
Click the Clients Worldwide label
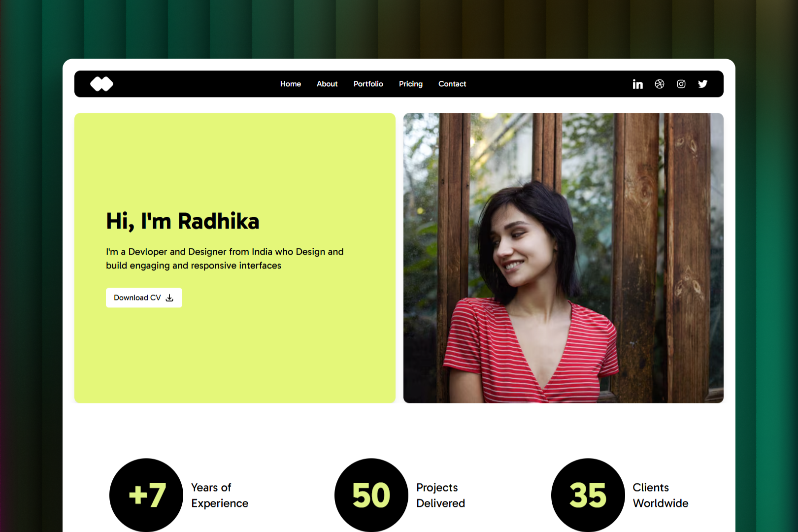tap(661, 496)
